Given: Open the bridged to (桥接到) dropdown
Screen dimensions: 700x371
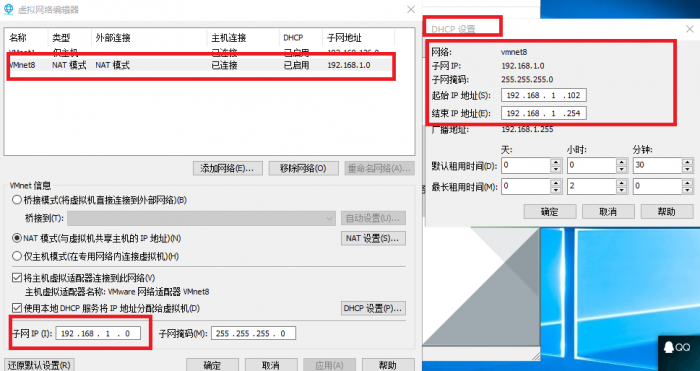Looking at the screenshot, I should [201, 218].
